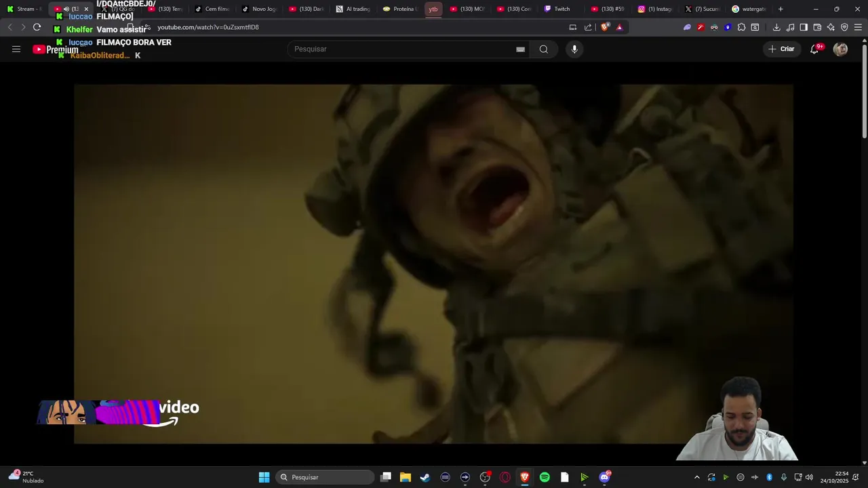Open the on-screen keyboard icon in search
Viewport: 868px width, 488px height.
coord(520,49)
